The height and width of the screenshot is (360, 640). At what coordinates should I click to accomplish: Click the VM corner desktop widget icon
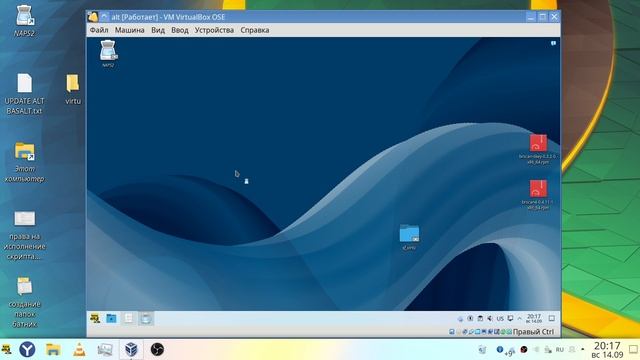click(x=553, y=43)
